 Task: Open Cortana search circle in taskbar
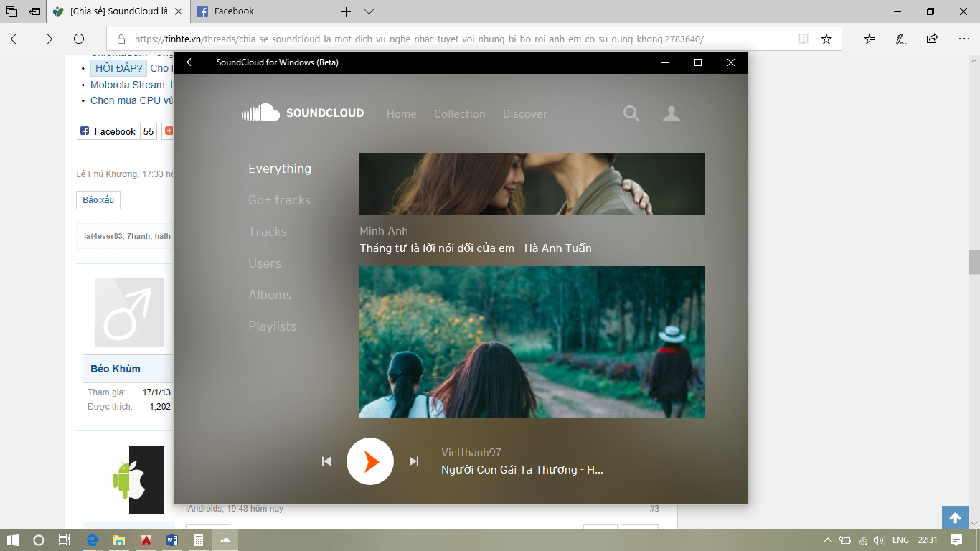pos(39,540)
